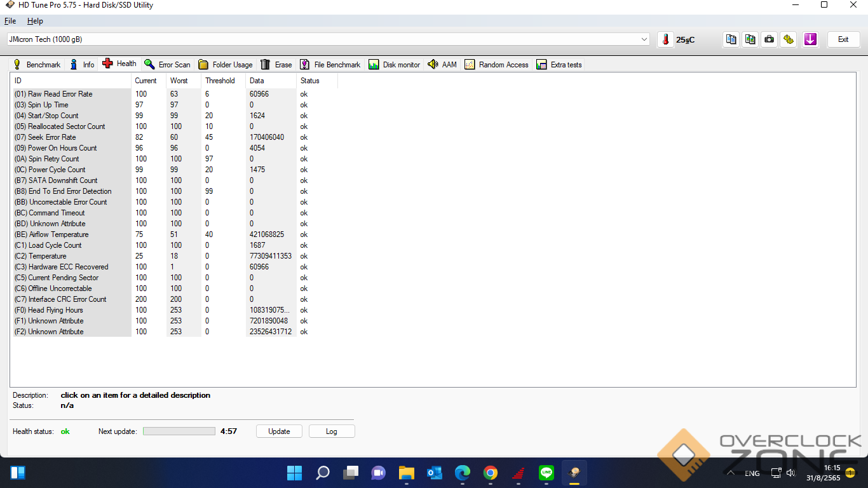Screen dimensions: 868x488
Task: Launch Microsoft Edge from the taskbar
Action: point(462,473)
